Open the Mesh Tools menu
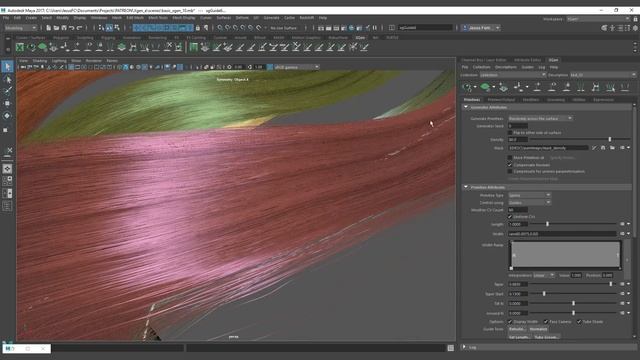Screen dimensions: 640x360 [158, 18]
